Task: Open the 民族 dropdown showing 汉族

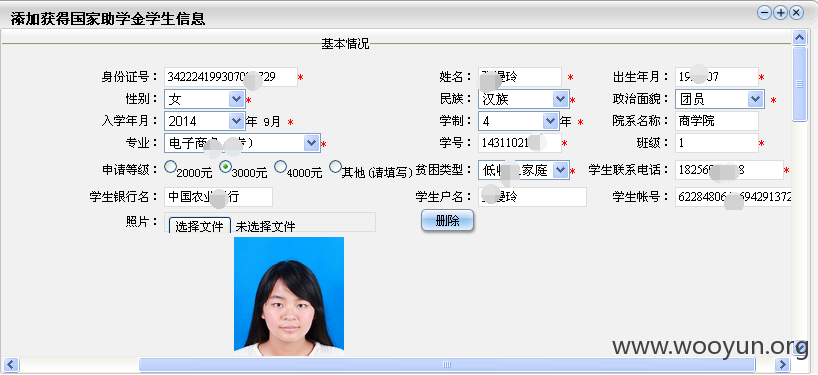Action: click(x=523, y=99)
